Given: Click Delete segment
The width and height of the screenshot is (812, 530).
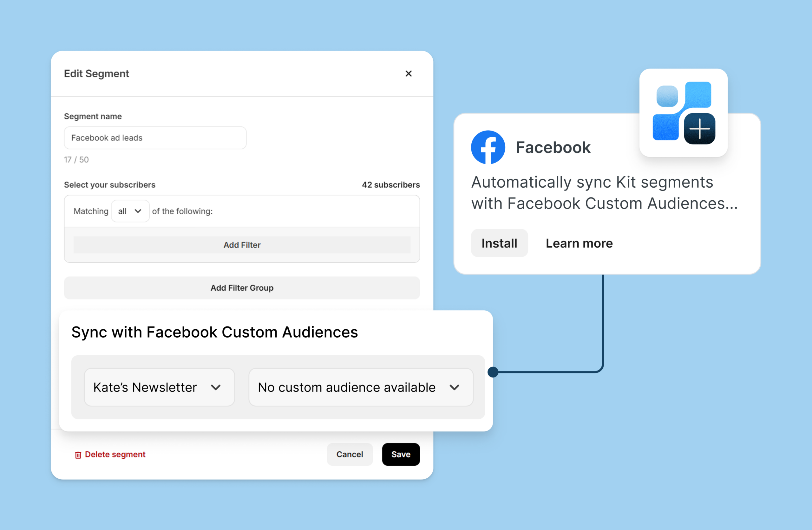Looking at the screenshot, I should tap(115, 454).
